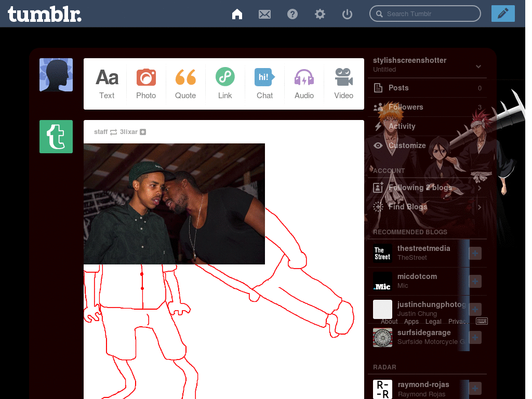This screenshot has width=532, height=399.
Task: Open the Posts sidebar item
Action: tap(398, 88)
